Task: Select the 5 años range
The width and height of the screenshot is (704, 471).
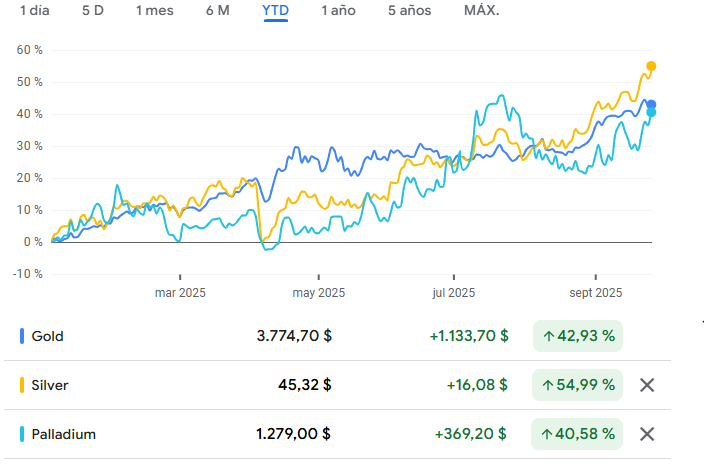Action: click(410, 11)
